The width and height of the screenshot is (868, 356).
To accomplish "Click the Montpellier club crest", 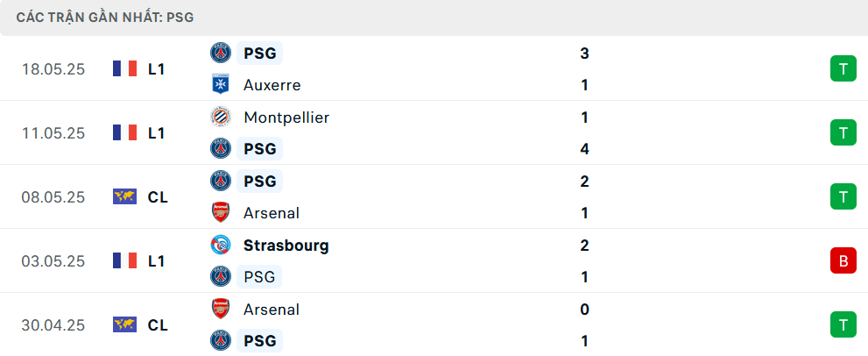I will (221, 117).
